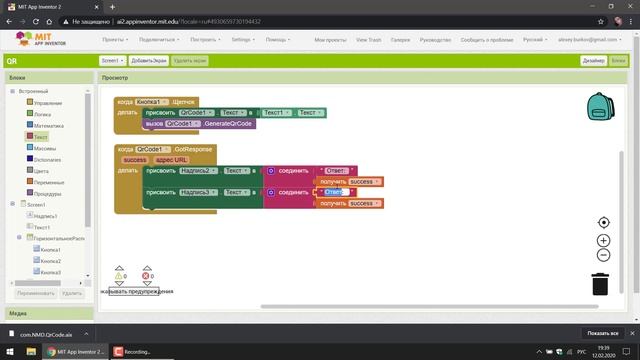Open the backpack icon in workspace
The image size is (640, 360).
600,107
